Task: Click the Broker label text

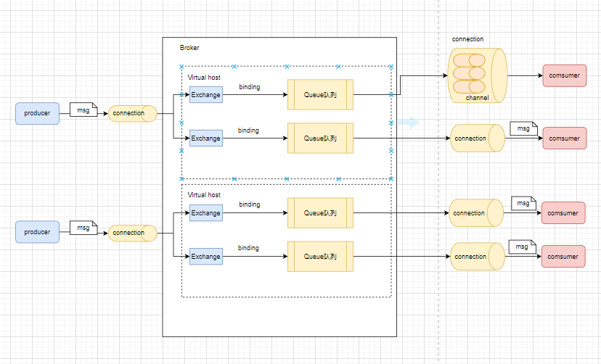Action: click(x=189, y=48)
